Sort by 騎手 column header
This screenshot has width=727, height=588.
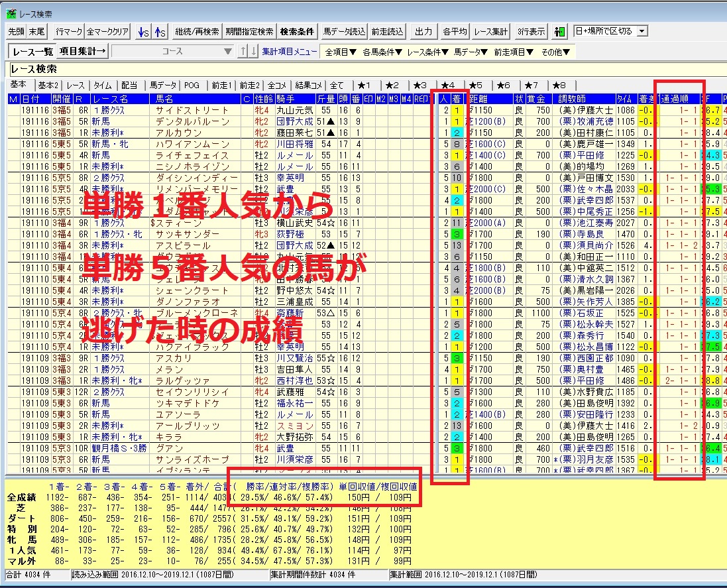tap(295, 99)
